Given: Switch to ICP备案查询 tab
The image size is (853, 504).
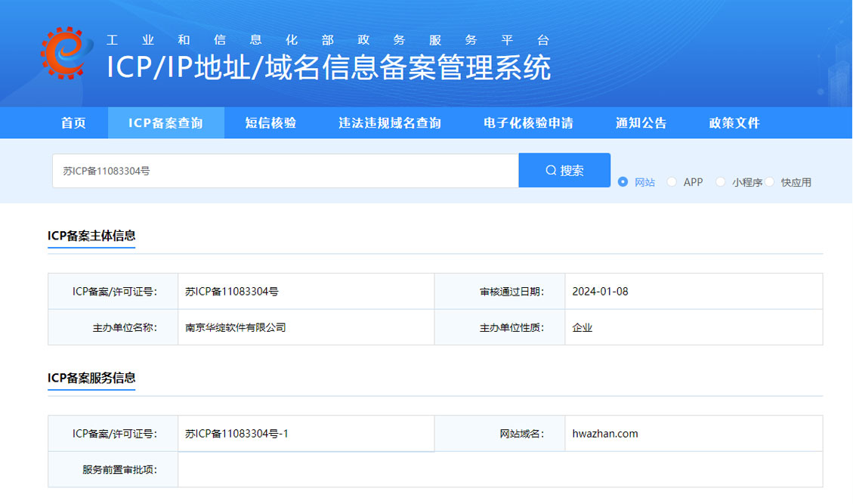Looking at the screenshot, I should coord(165,123).
